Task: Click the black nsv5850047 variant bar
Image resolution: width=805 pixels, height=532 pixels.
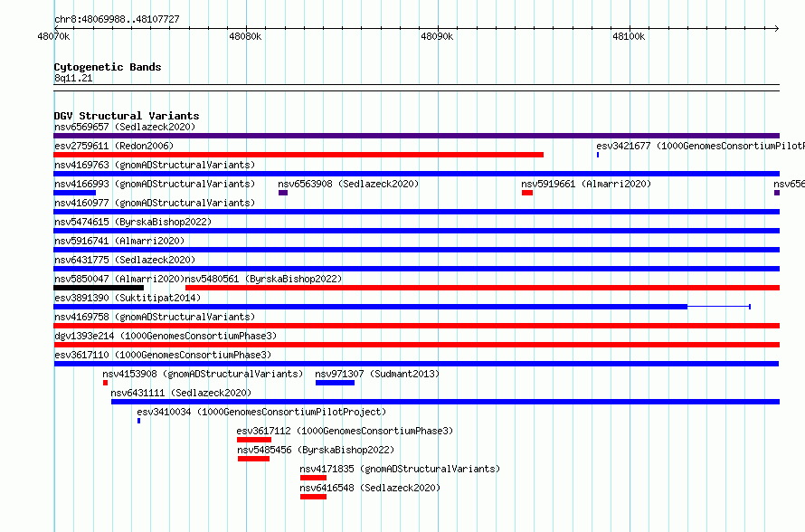Action: coord(99,288)
